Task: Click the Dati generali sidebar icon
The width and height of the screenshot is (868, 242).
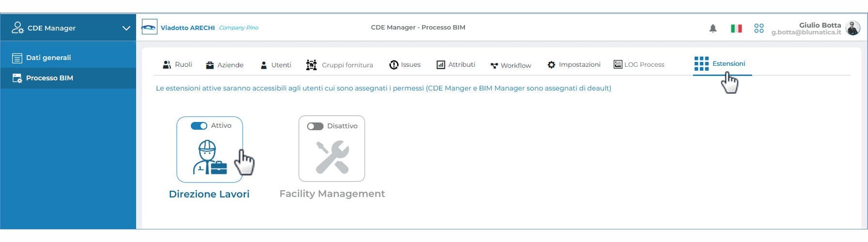Action: coord(17,58)
